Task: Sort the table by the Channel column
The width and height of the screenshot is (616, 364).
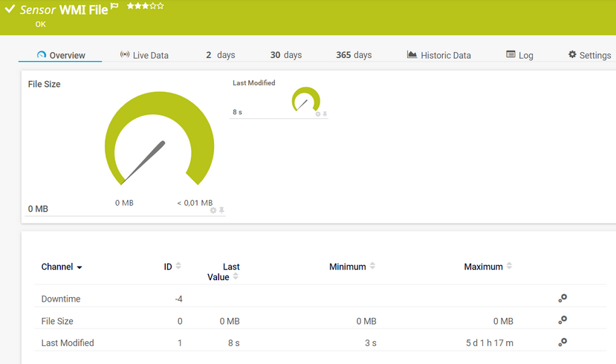Action: tap(61, 267)
